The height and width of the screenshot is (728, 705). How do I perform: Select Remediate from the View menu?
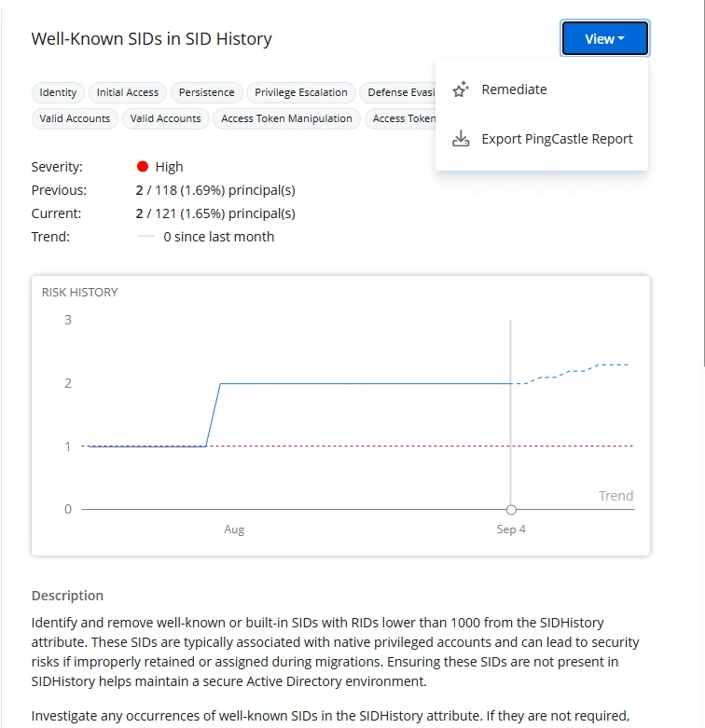[514, 89]
